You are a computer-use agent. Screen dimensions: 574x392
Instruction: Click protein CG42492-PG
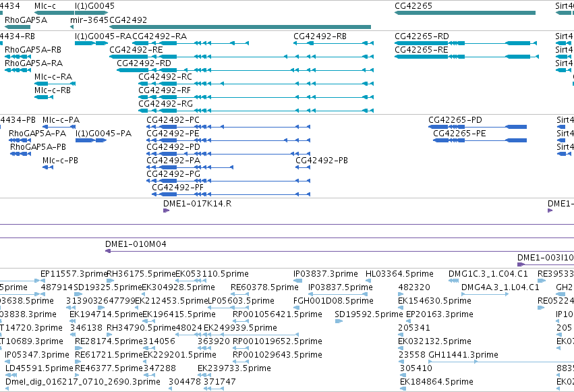(229, 181)
